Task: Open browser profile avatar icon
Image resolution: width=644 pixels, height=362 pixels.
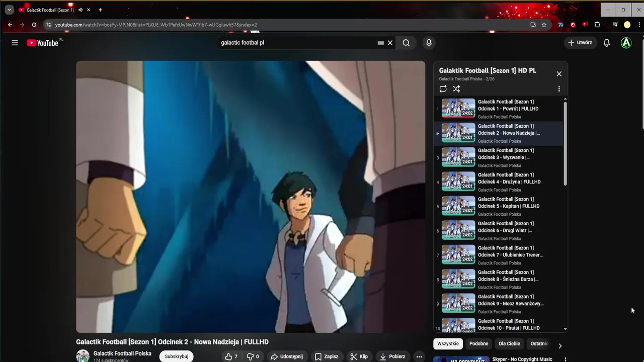Action: [x=627, y=25]
